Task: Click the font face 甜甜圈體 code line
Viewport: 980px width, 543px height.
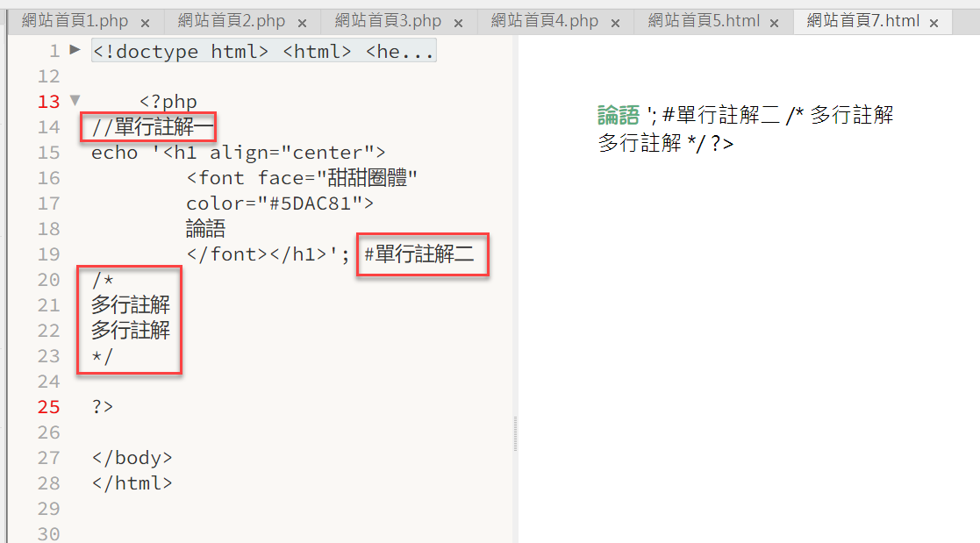Action: click(x=301, y=178)
